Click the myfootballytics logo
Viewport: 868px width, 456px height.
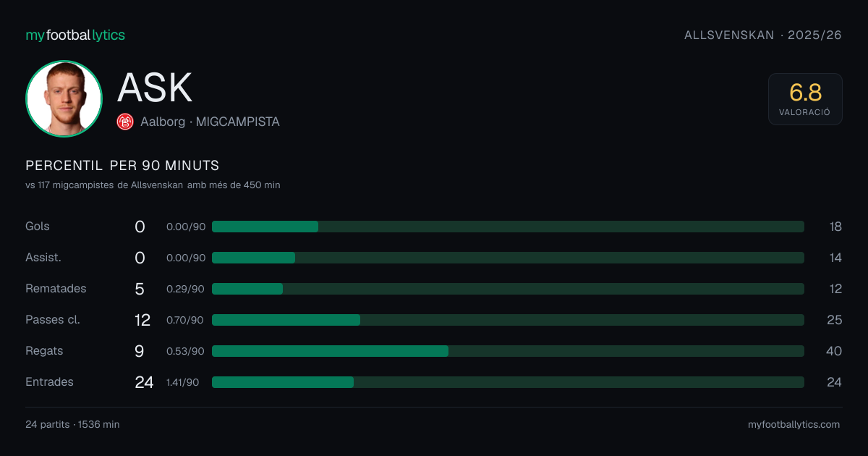pyautogui.click(x=75, y=35)
